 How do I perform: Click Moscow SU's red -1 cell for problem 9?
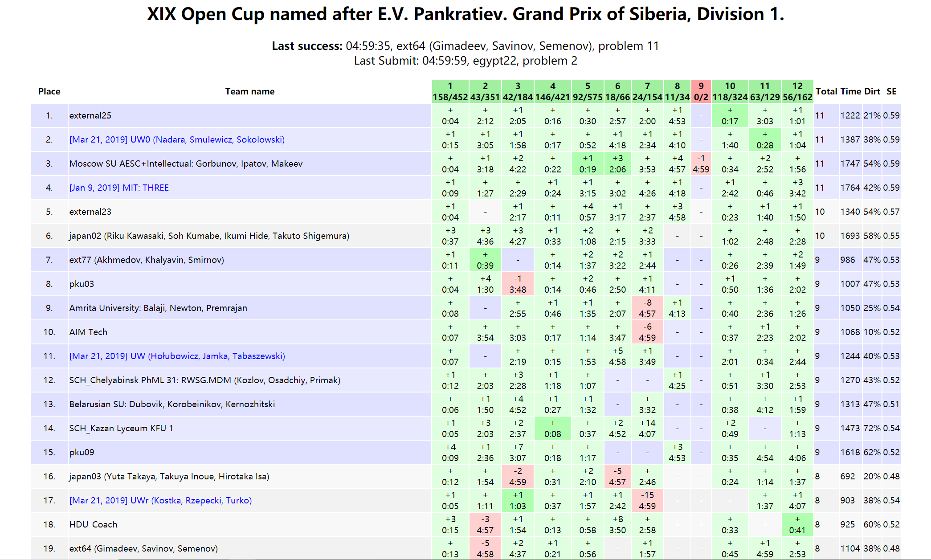[x=701, y=164]
